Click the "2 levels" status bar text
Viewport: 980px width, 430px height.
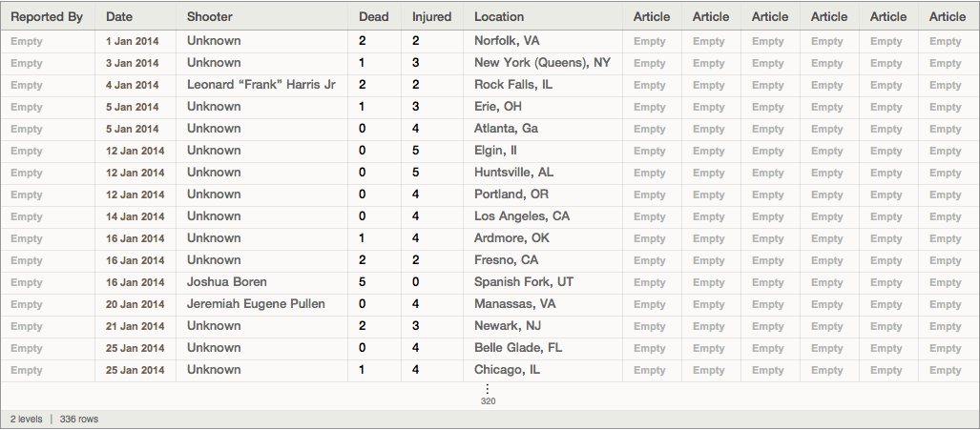coord(26,420)
